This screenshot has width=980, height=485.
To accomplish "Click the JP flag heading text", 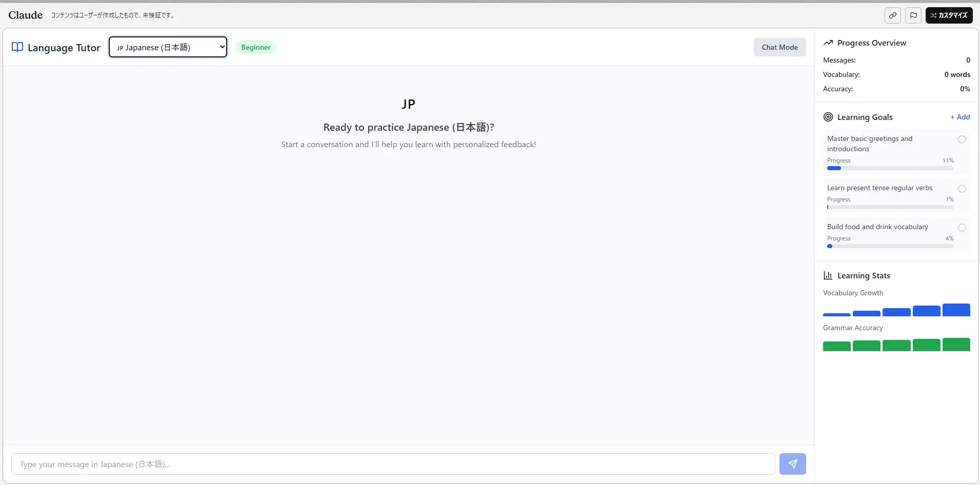I will pyautogui.click(x=408, y=104).
